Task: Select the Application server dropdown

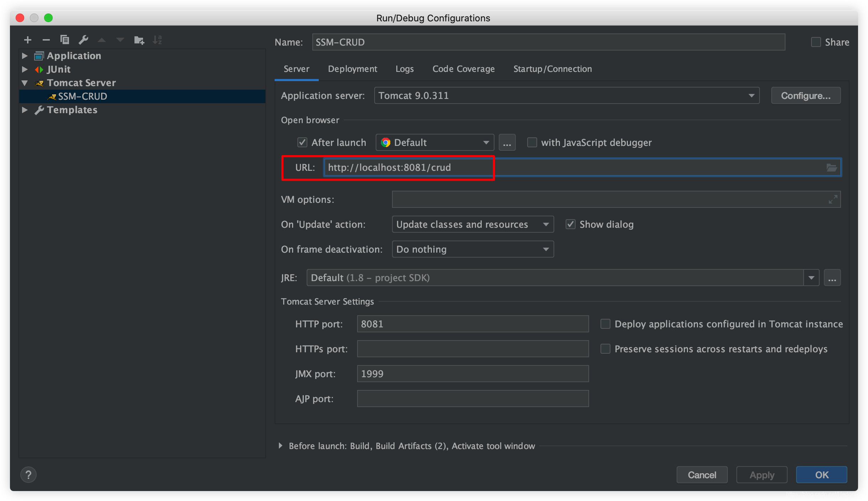Action: tap(566, 95)
